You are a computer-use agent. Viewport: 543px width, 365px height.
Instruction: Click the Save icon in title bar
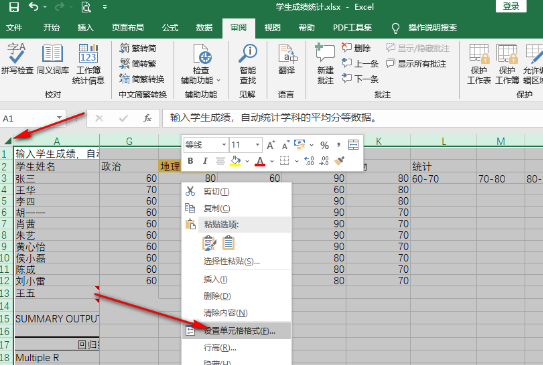(x=14, y=7)
